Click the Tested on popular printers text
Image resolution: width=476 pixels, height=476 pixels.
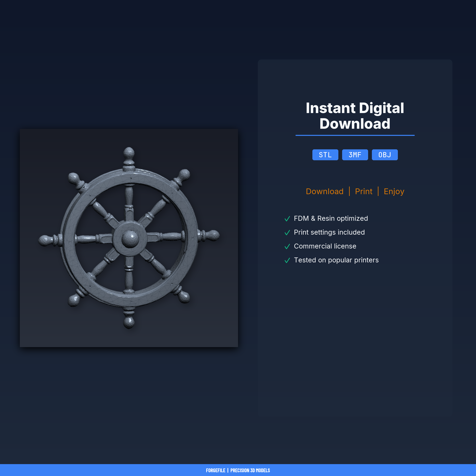(x=336, y=260)
